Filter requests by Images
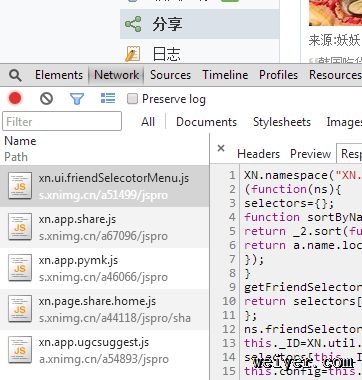The image size is (362, 380). (x=344, y=122)
